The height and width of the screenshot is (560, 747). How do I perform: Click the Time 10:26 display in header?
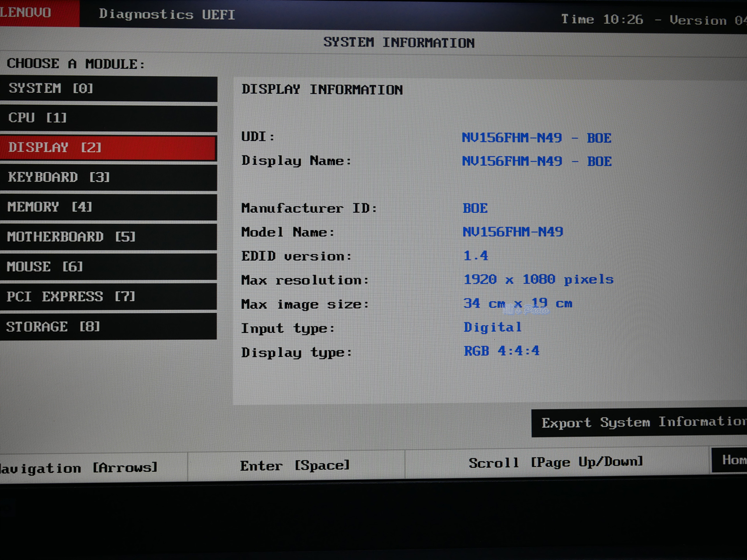click(602, 19)
